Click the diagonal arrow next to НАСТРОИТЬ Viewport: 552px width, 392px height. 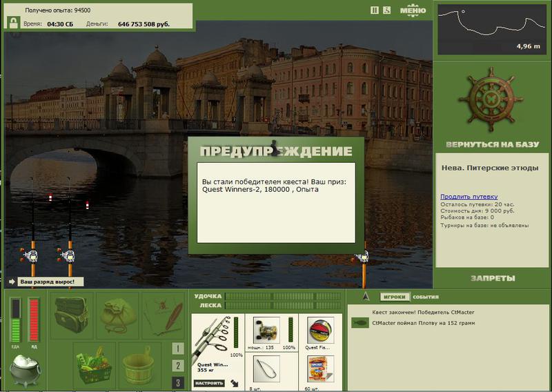(235, 383)
